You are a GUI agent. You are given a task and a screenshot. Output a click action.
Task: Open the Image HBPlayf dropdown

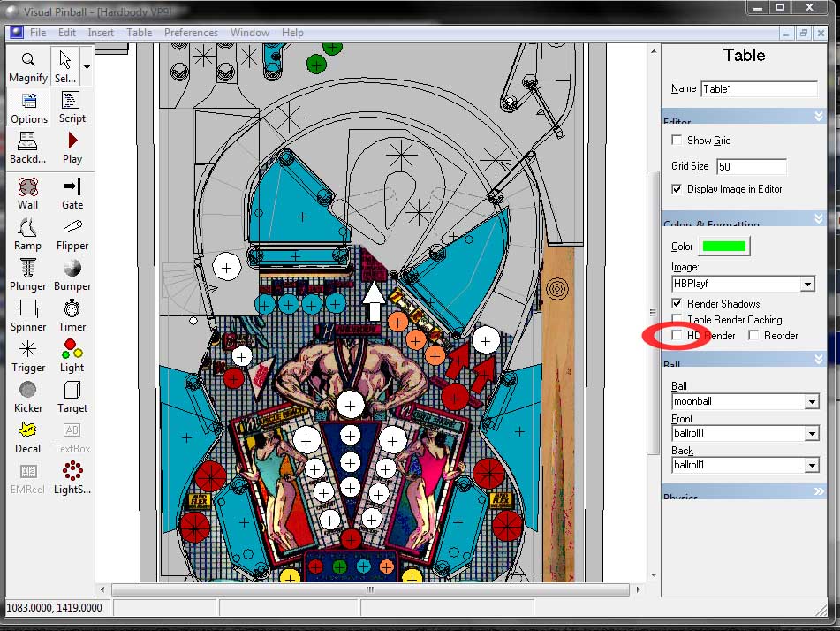[x=807, y=285]
